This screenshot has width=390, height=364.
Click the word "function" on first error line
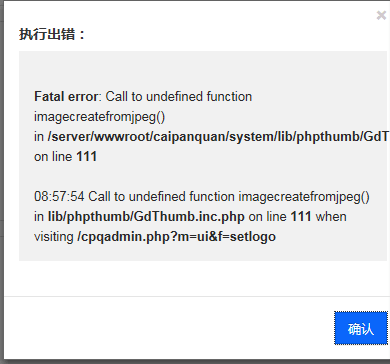tap(229, 97)
